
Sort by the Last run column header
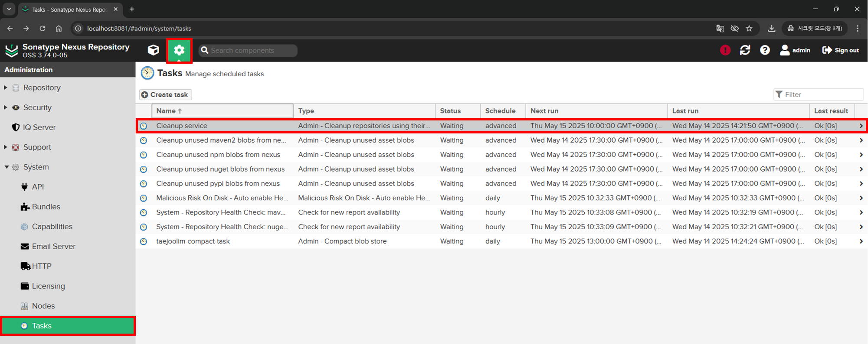pos(739,111)
